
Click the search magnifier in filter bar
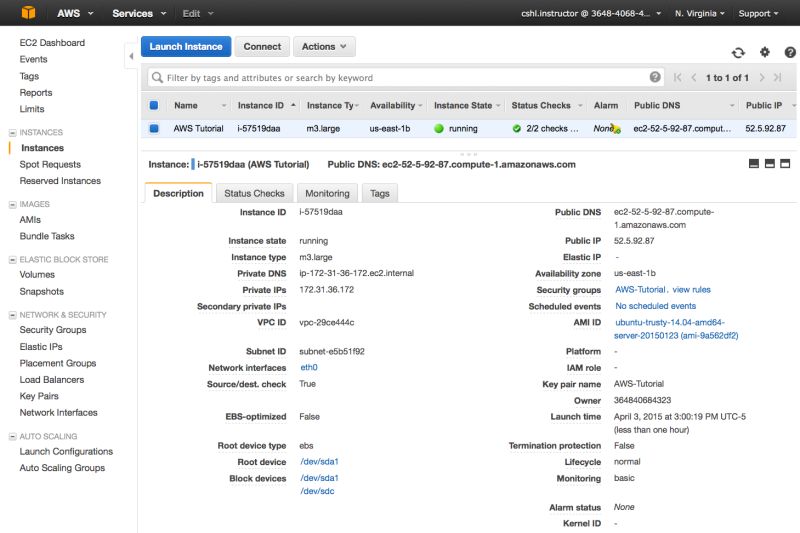[x=157, y=78]
